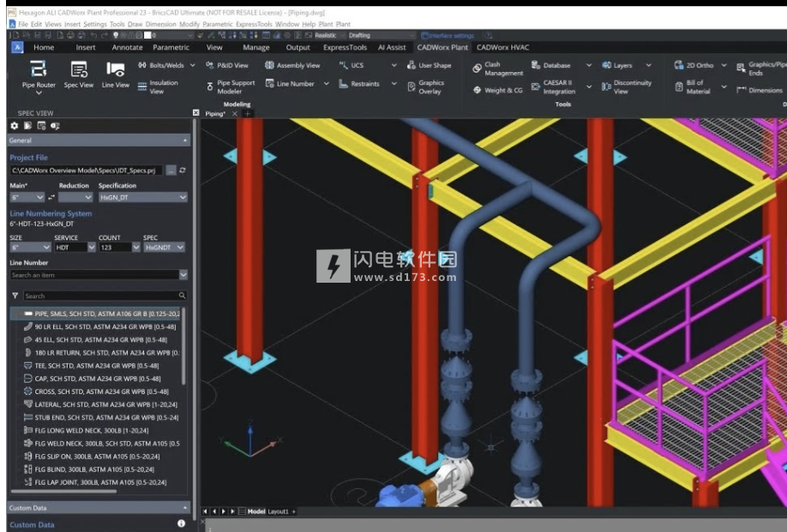Open Clash Management
Viewport: 787px width, 532px height.
tap(498, 69)
